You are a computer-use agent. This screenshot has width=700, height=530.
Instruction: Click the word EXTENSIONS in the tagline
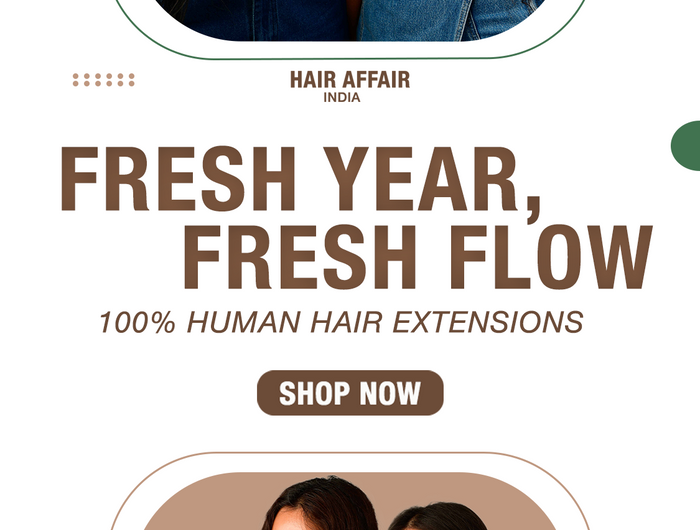point(488,322)
